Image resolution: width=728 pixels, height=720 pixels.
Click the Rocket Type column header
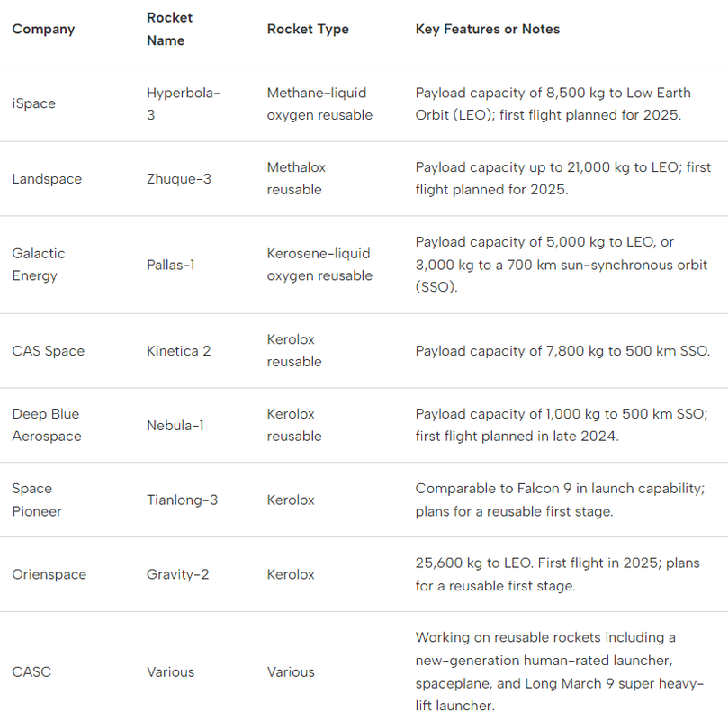click(x=307, y=30)
